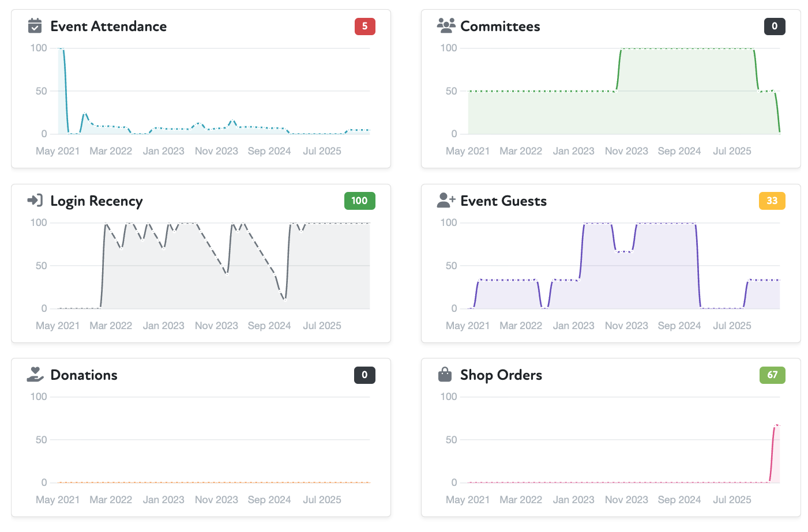Image resolution: width=808 pixels, height=532 pixels.
Task: Click the Committees people group icon
Action: coord(446,26)
